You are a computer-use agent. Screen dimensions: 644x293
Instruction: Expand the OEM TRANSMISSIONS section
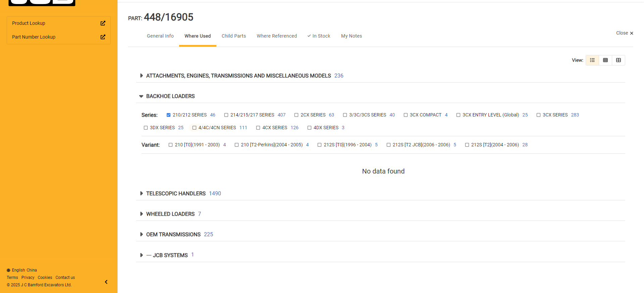(142, 234)
